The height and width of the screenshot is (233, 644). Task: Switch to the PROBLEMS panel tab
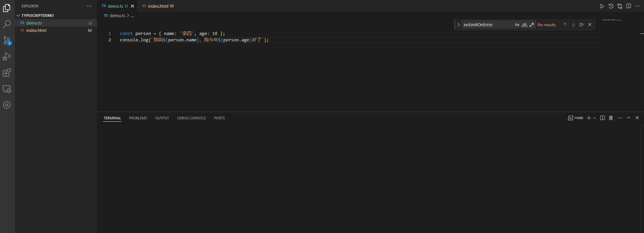click(138, 118)
